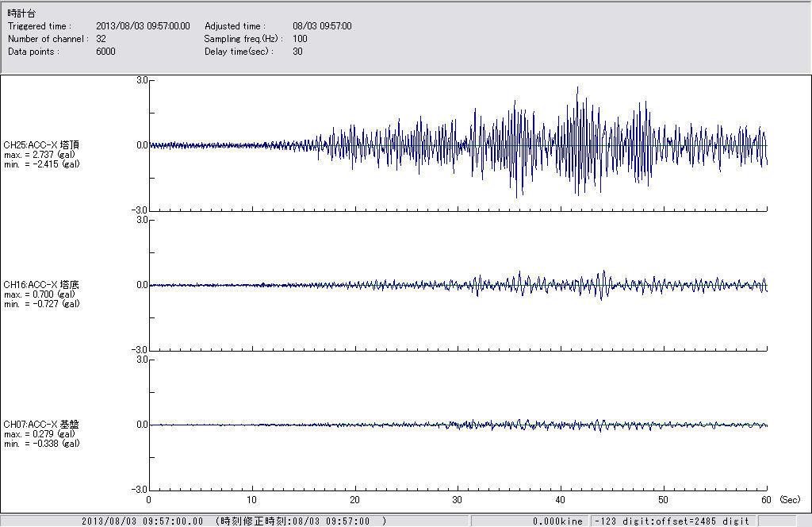Select the Adjusted time value in header
Viewport: 812px width, 527px height.
pos(322,26)
